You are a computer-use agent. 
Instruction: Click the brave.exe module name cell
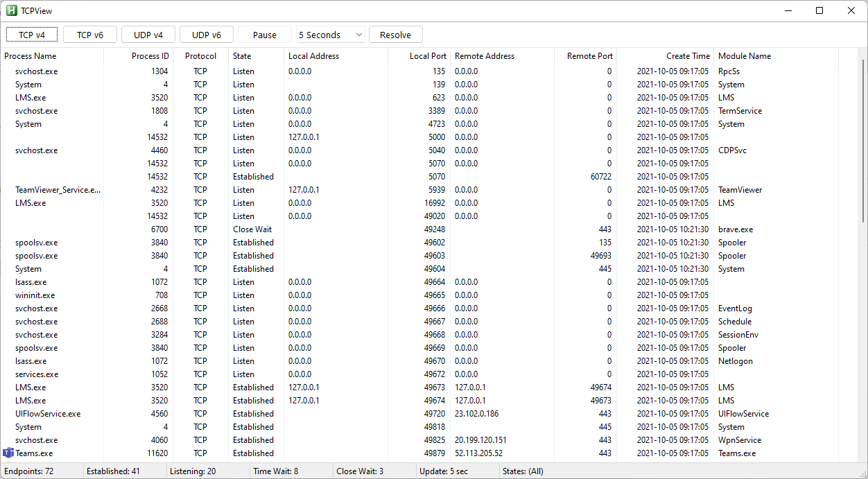point(736,229)
